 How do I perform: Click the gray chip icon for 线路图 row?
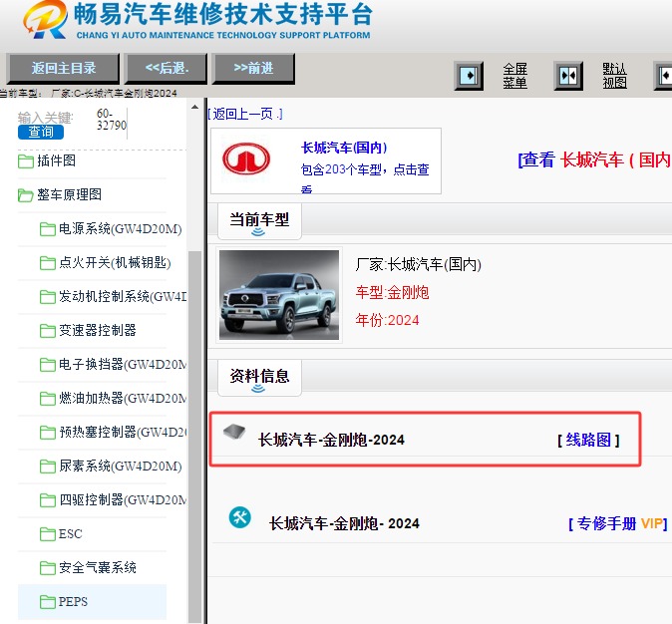tap(234, 432)
